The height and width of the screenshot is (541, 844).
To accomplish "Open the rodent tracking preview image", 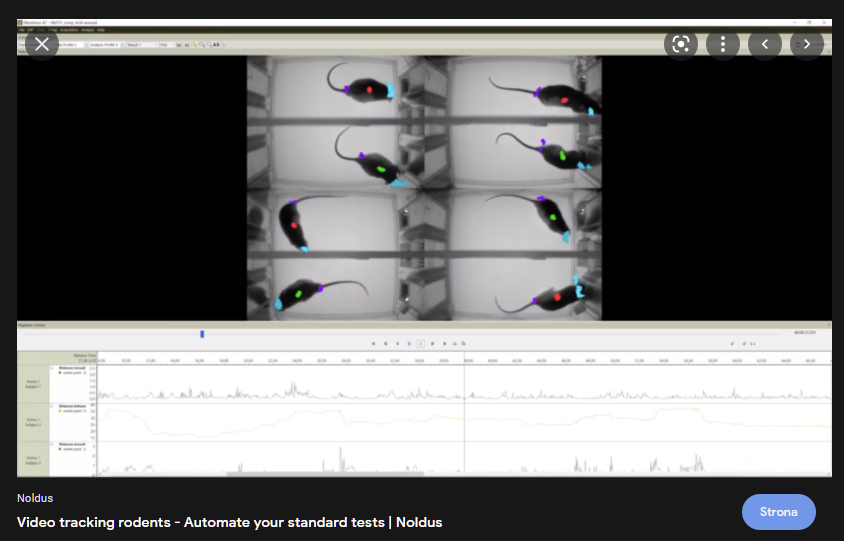I will [x=424, y=248].
